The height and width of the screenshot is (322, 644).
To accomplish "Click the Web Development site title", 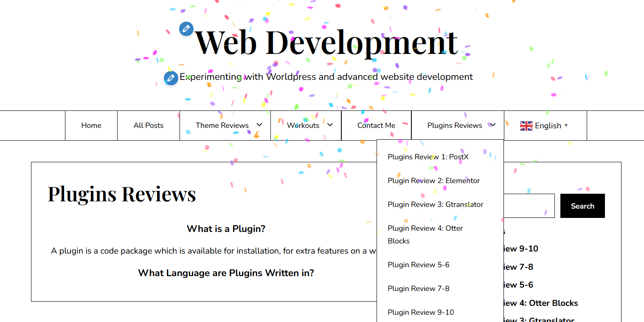I will pos(326,42).
